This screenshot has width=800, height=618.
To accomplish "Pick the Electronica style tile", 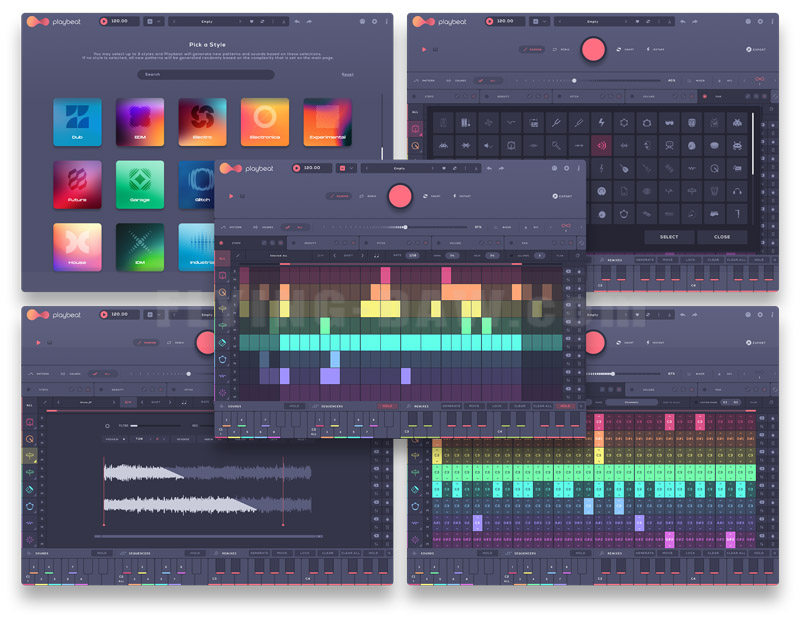I will [x=265, y=122].
